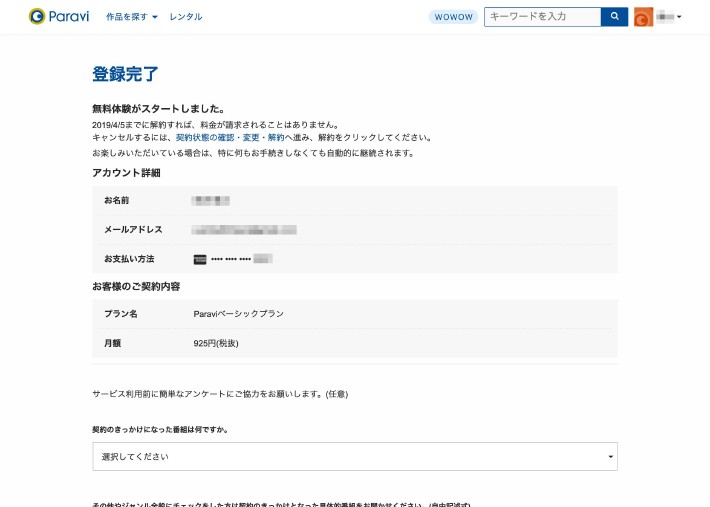This screenshot has width=710, height=507.
Task: Click the アカウント詳細 section heading
Action: (x=126, y=173)
